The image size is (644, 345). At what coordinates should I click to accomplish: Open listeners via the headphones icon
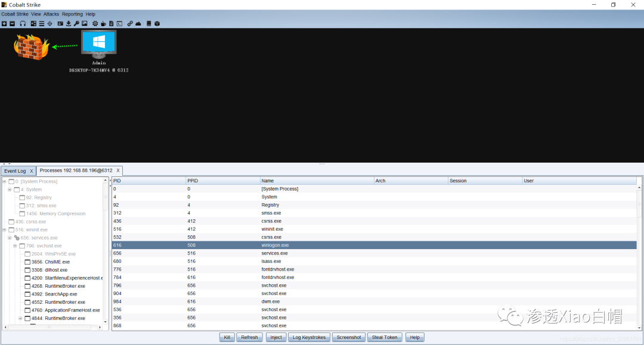23,24
